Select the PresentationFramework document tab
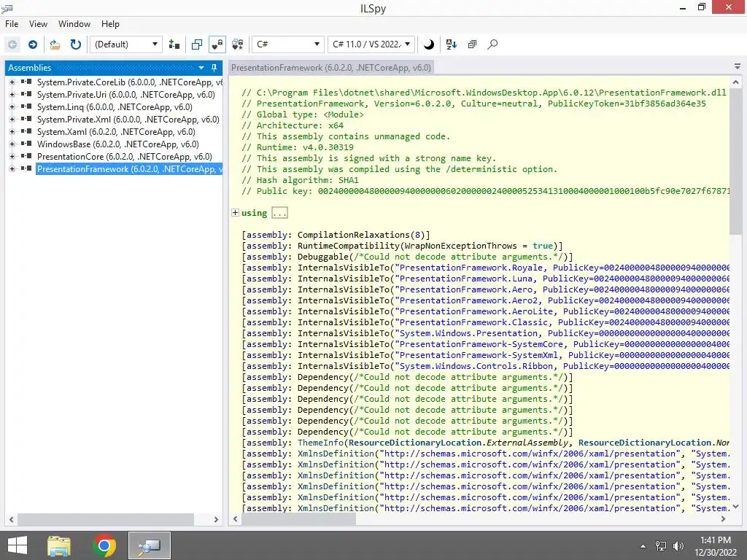 pos(331,68)
